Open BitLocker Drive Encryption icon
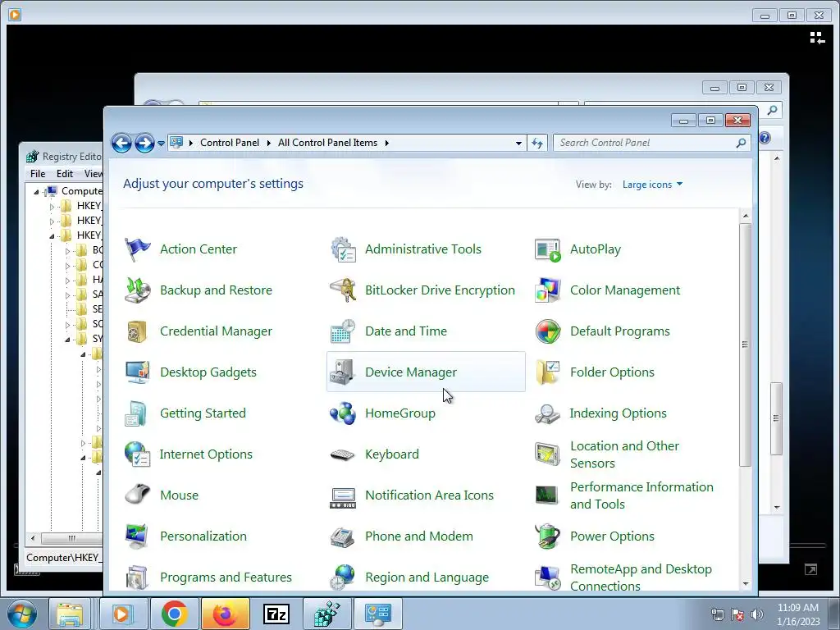The height and width of the screenshot is (630, 840). pyautogui.click(x=343, y=290)
